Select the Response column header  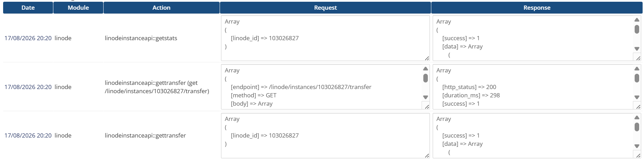coord(537,8)
